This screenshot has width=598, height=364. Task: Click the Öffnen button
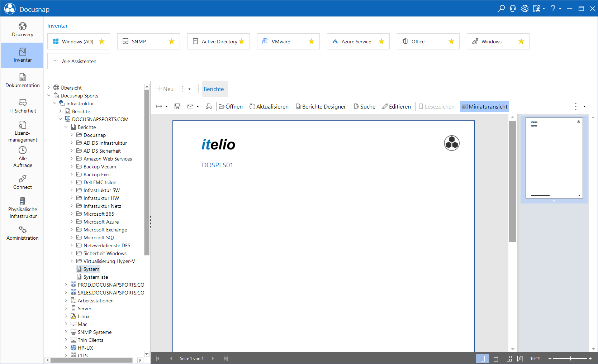(x=231, y=106)
